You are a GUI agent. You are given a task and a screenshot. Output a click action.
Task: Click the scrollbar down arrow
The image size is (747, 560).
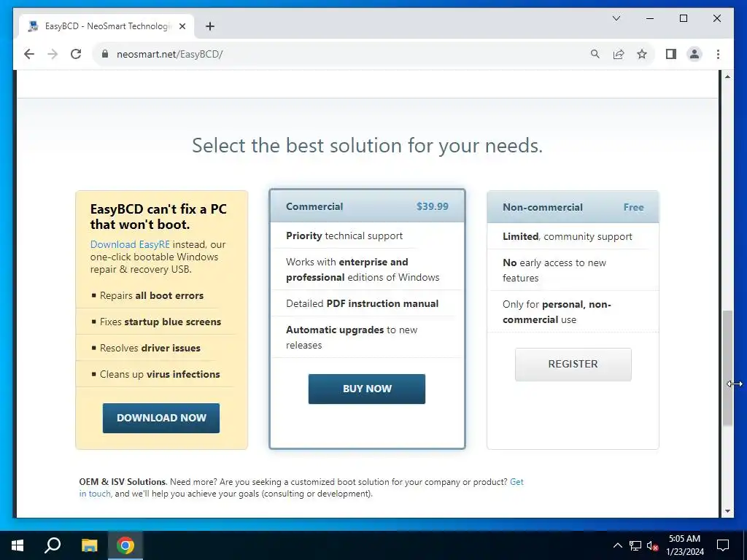coord(727,511)
